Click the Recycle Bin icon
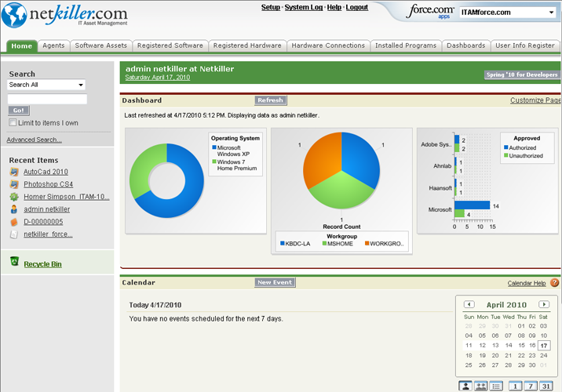Image resolution: width=562 pixels, height=392 pixels. coord(14,261)
